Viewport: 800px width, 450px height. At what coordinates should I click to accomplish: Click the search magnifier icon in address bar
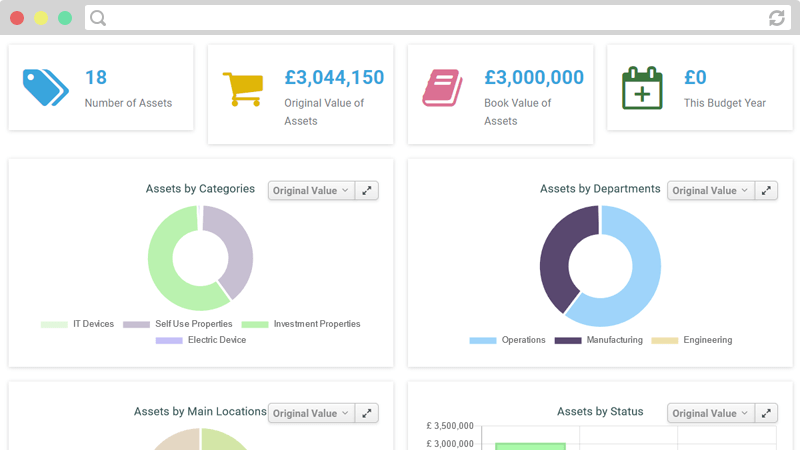(x=98, y=18)
